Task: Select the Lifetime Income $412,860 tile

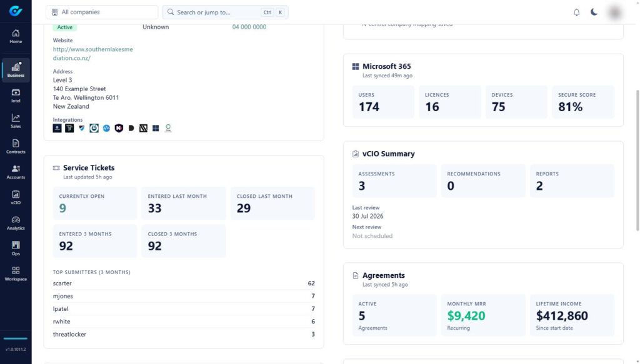Action: (x=572, y=315)
